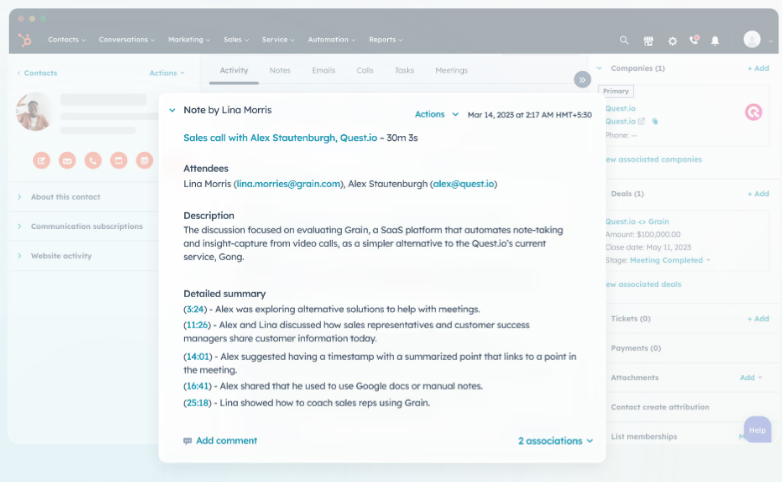Open the Automation menu

coord(332,39)
